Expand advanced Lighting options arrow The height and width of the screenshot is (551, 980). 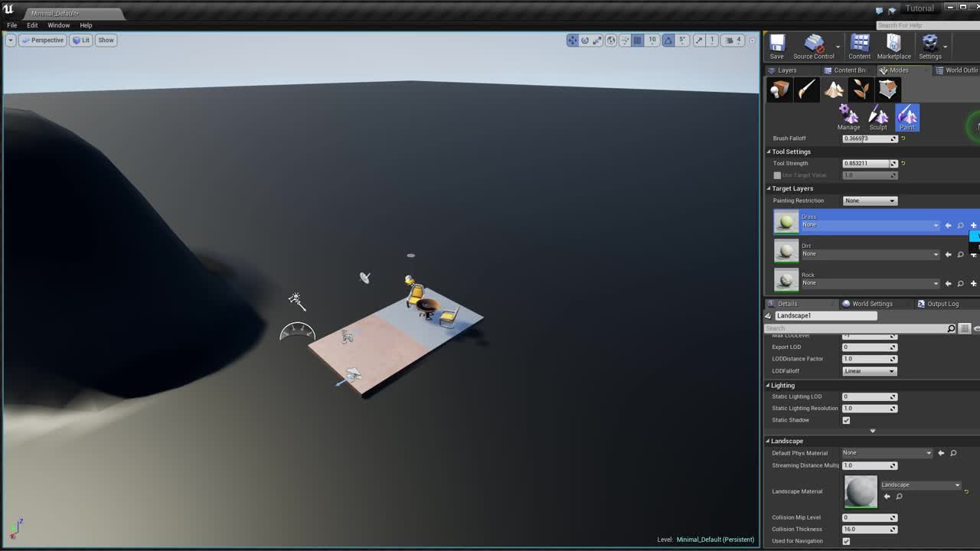[x=872, y=431]
